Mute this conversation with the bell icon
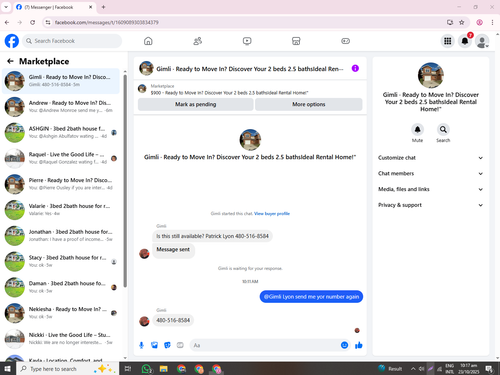This screenshot has height=375, width=500. (417, 129)
